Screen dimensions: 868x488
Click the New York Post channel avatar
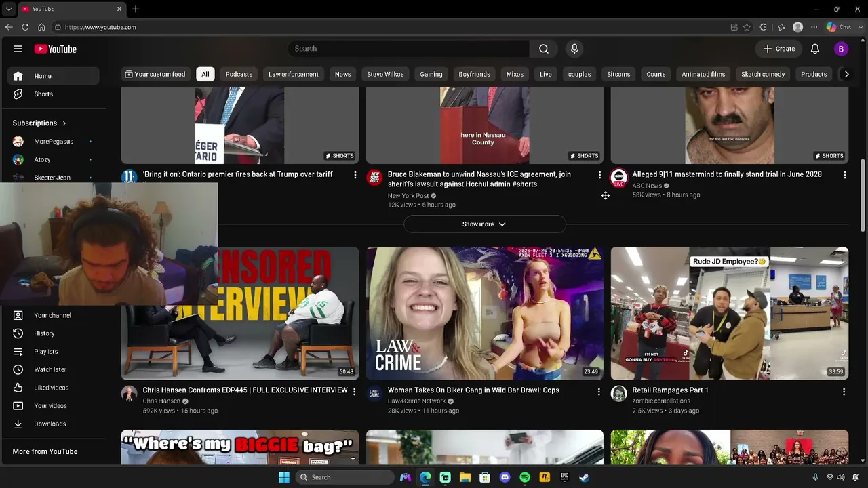coord(374,178)
